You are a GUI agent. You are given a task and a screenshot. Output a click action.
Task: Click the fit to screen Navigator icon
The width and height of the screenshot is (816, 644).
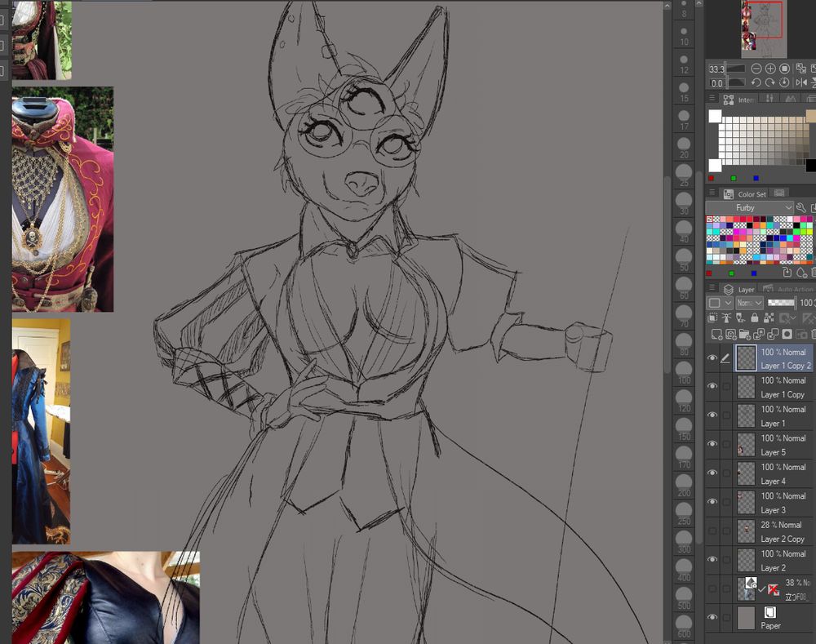click(801, 69)
